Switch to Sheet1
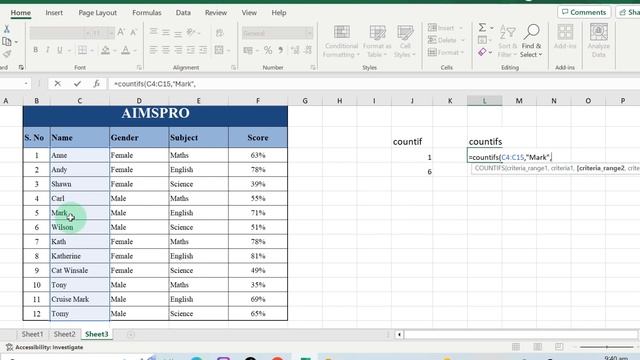This screenshot has width=640, height=360. click(x=32, y=334)
